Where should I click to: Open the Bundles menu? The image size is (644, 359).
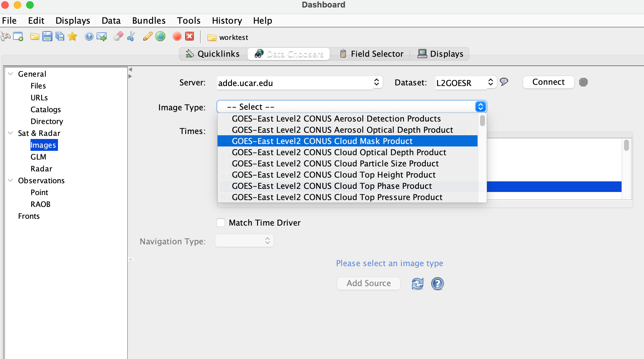[x=149, y=21]
